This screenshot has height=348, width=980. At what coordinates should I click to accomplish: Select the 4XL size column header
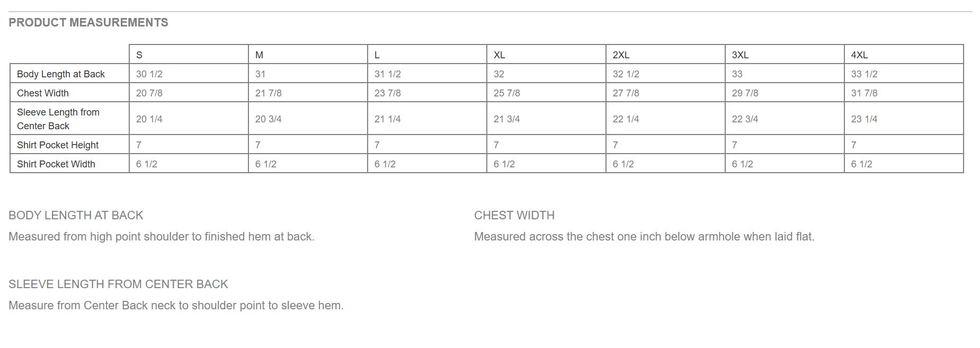click(904, 55)
